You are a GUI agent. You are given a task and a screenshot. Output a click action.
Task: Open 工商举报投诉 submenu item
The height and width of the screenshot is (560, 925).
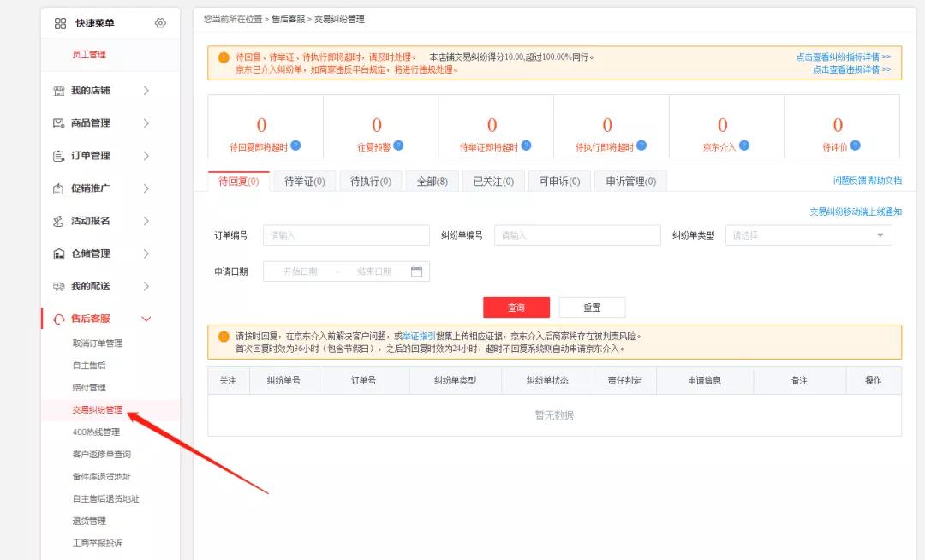[x=98, y=543]
